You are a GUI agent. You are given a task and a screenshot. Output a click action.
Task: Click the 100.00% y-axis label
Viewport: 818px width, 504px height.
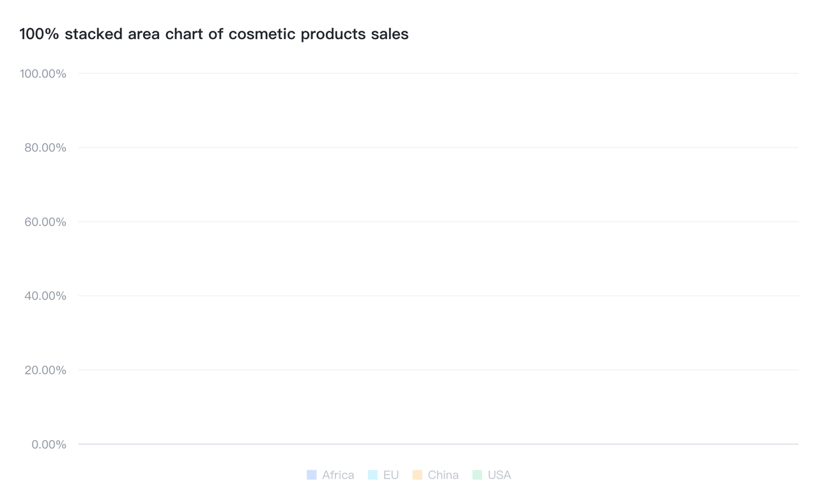coord(43,74)
